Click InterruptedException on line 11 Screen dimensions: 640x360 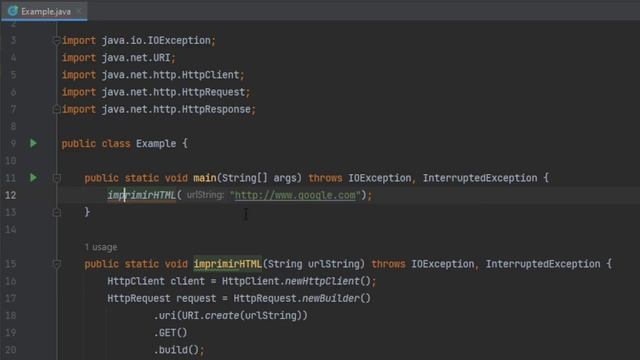coord(480,178)
